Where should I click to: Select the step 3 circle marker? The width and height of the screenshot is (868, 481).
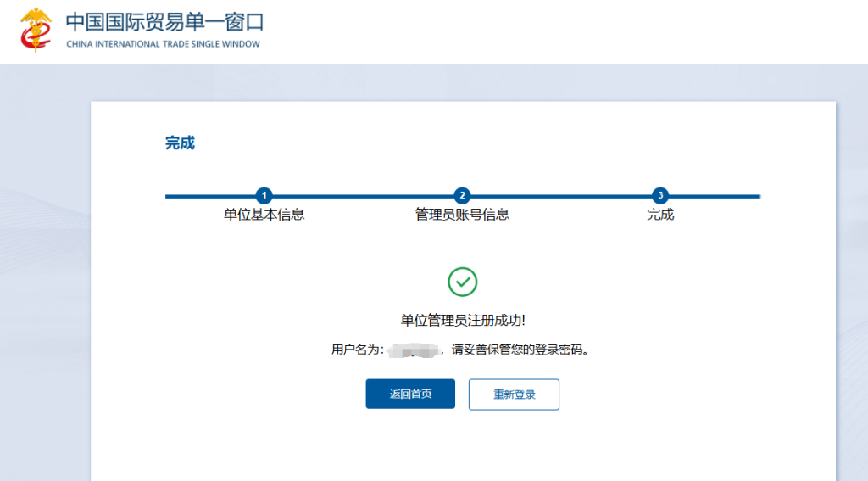tap(660, 195)
